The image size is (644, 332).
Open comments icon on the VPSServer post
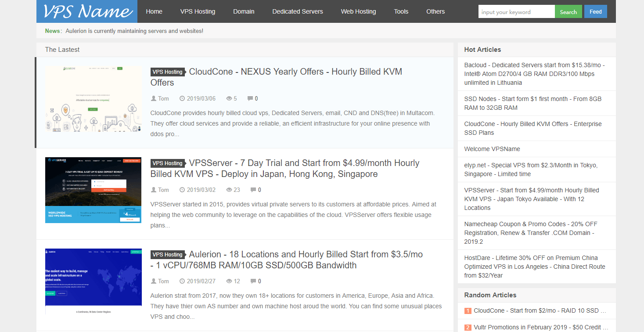coord(253,190)
